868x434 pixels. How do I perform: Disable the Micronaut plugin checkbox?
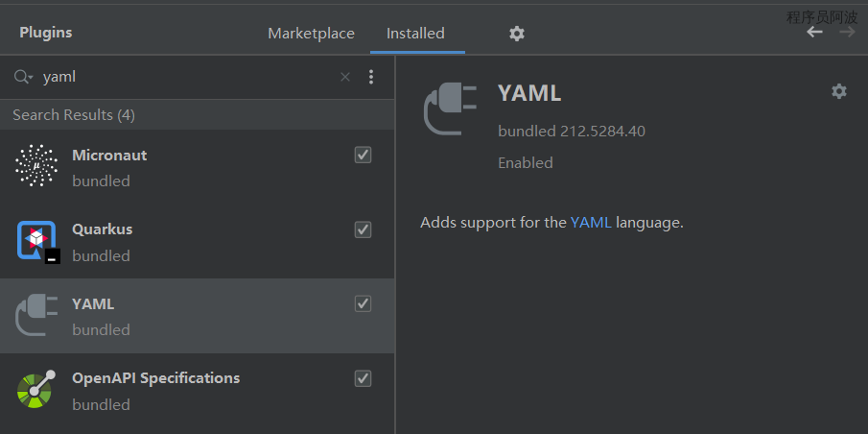363,155
